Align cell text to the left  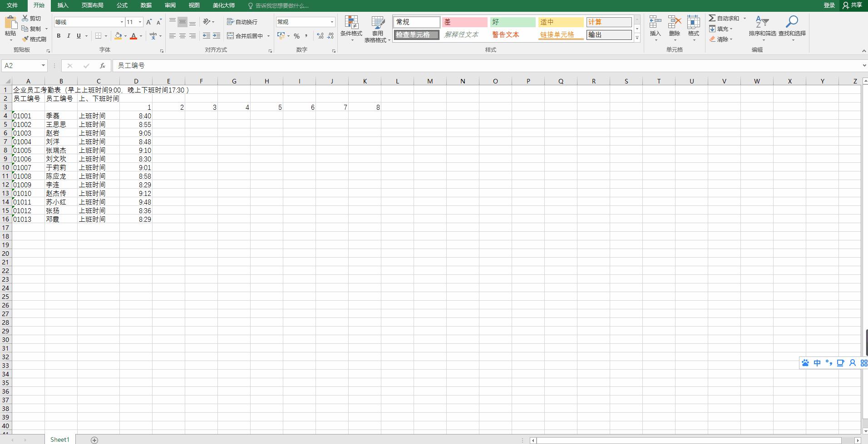(173, 36)
